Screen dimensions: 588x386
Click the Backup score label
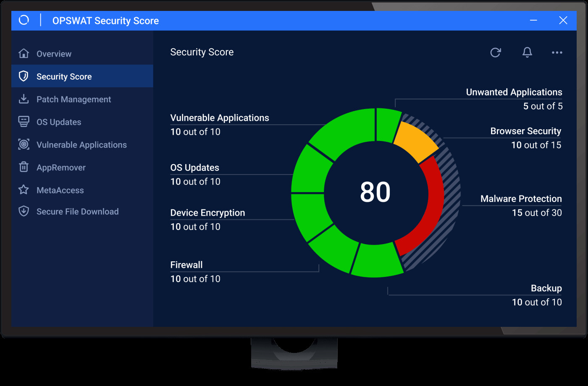[546, 288]
